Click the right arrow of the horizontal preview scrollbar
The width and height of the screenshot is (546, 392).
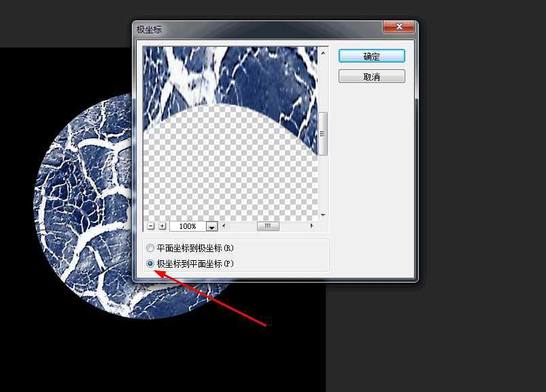(x=311, y=225)
